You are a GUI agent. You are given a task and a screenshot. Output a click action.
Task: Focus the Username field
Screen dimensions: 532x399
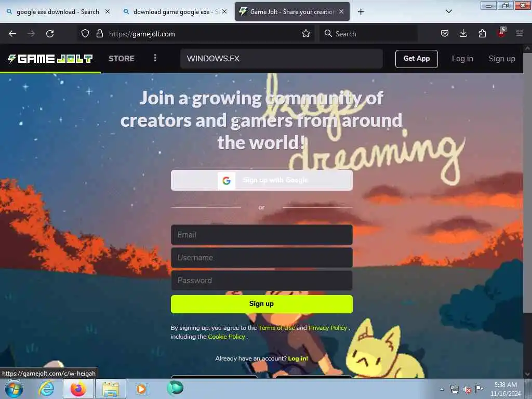(x=262, y=258)
